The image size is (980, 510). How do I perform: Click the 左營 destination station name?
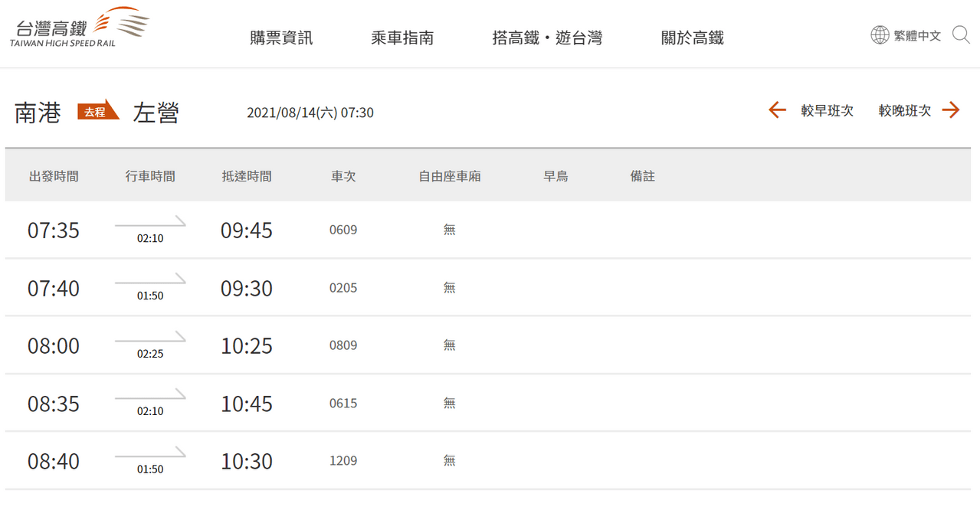(156, 113)
